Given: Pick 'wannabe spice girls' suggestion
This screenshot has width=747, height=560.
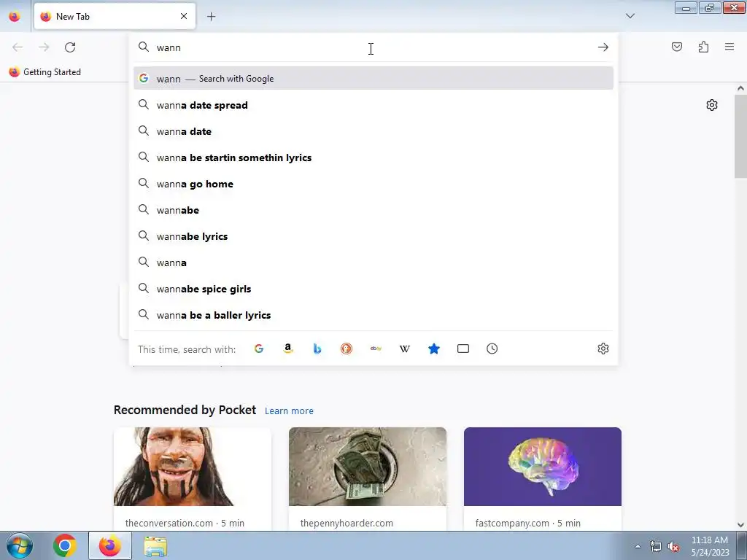Looking at the screenshot, I should coord(373,289).
